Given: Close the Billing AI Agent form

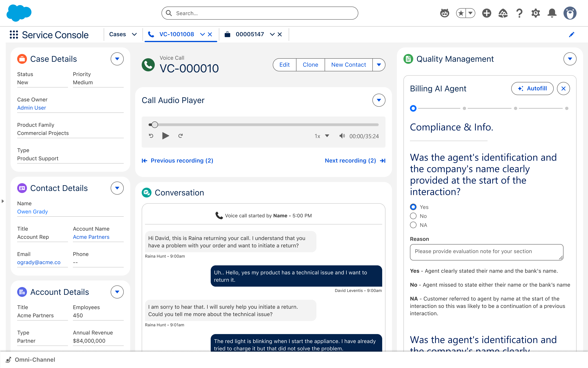Looking at the screenshot, I should click(x=563, y=89).
